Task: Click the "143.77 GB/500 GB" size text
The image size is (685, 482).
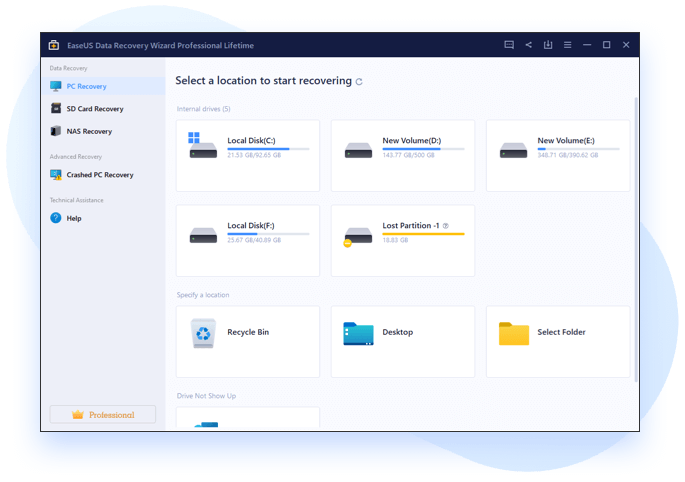Action: [x=408, y=155]
